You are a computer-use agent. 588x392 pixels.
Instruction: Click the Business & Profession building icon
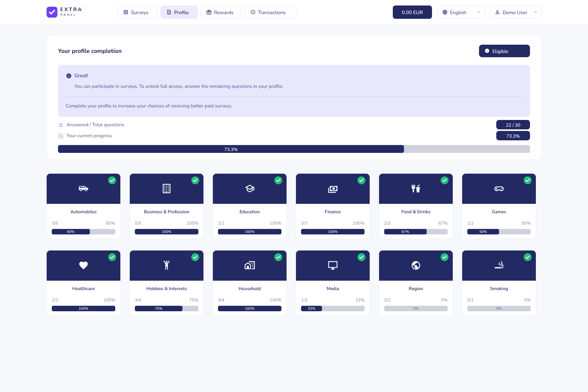coord(167,189)
